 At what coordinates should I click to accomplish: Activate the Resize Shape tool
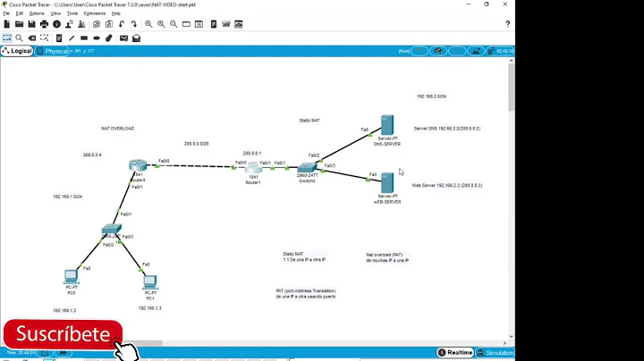pyautogui.click(x=45, y=38)
